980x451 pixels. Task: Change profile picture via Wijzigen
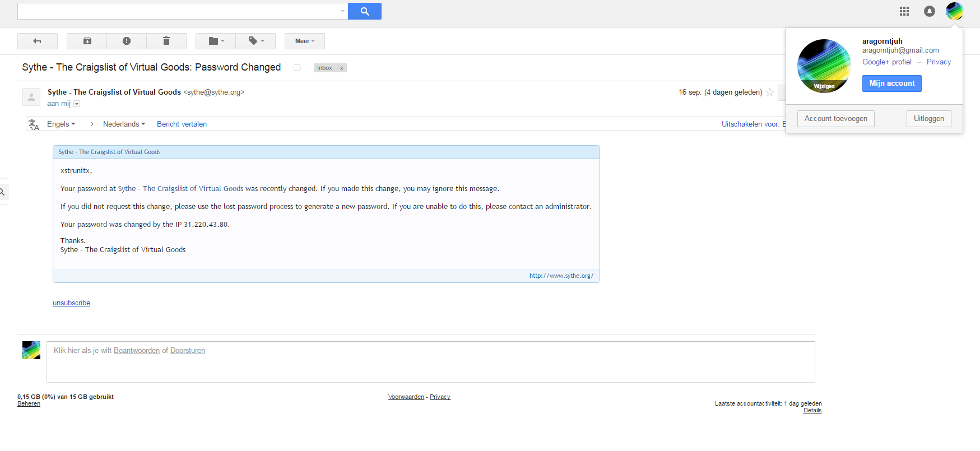(x=824, y=86)
